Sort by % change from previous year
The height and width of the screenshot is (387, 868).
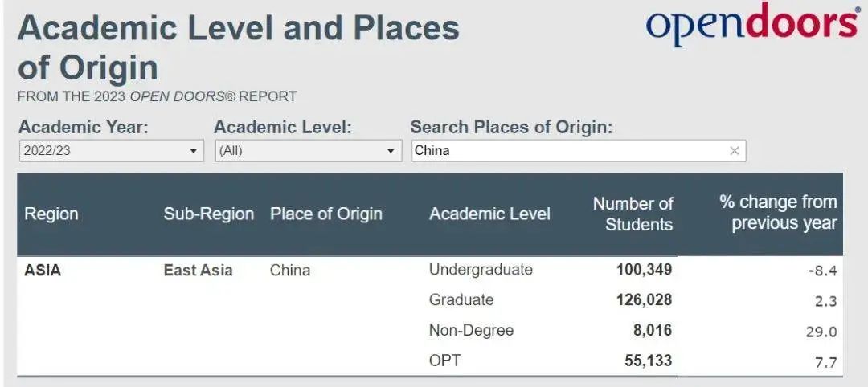click(778, 213)
